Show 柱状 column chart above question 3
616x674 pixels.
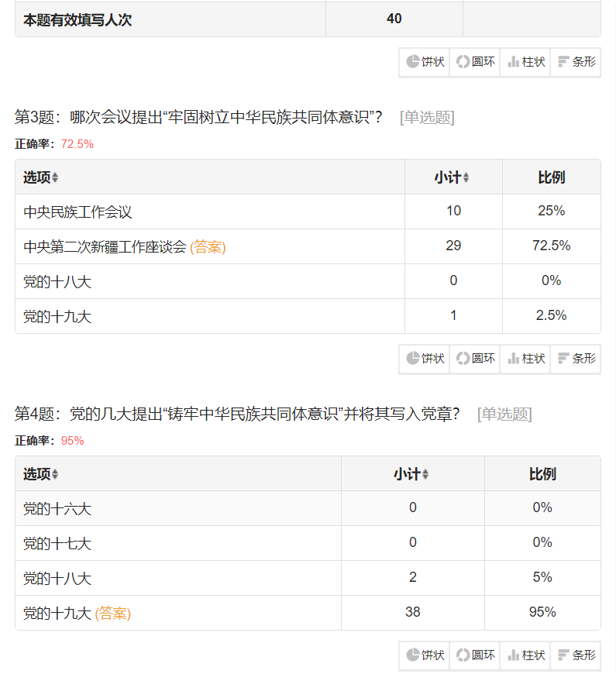point(525,62)
